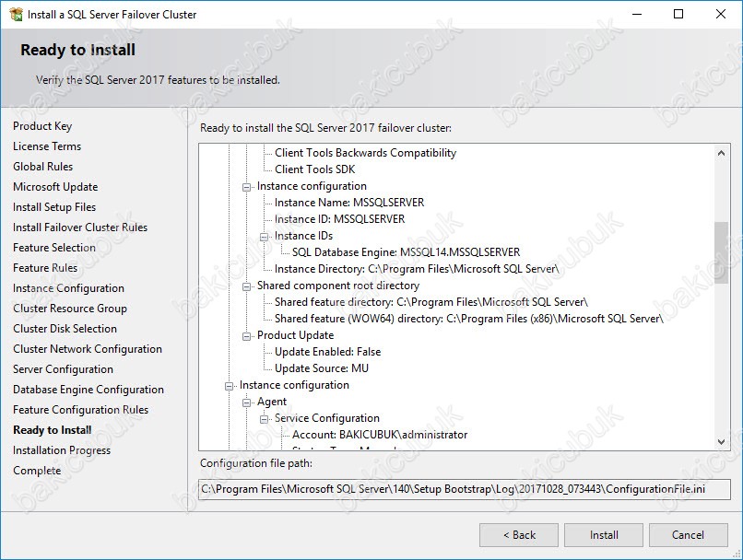Collapse the Product Update tree node

[247, 335]
